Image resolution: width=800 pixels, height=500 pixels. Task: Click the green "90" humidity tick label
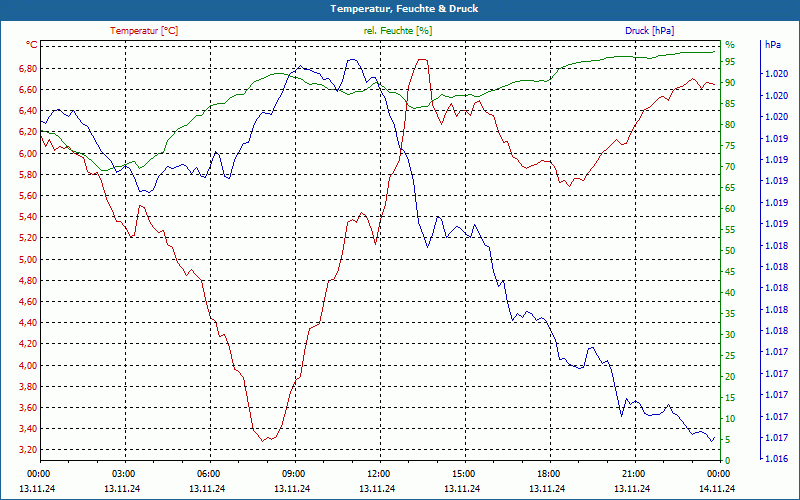730,83
